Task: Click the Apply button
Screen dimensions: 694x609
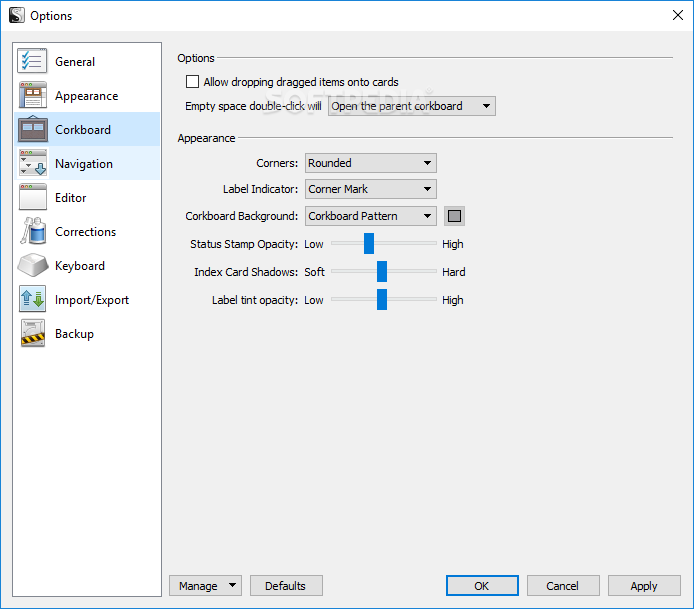Action: point(644,586)
